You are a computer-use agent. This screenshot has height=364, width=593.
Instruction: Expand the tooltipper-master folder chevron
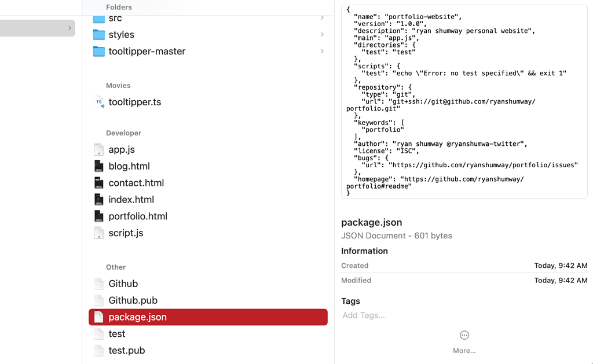tap(322, 52)
